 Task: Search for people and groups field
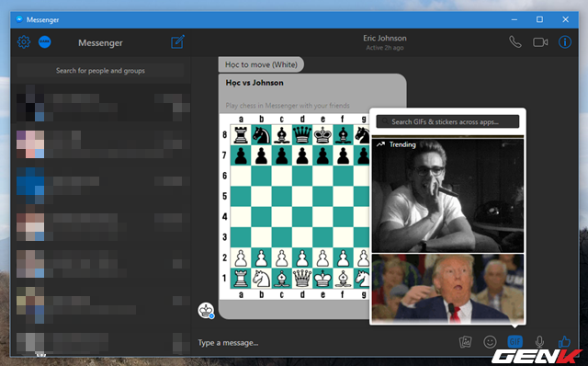[x=100, y=71]
